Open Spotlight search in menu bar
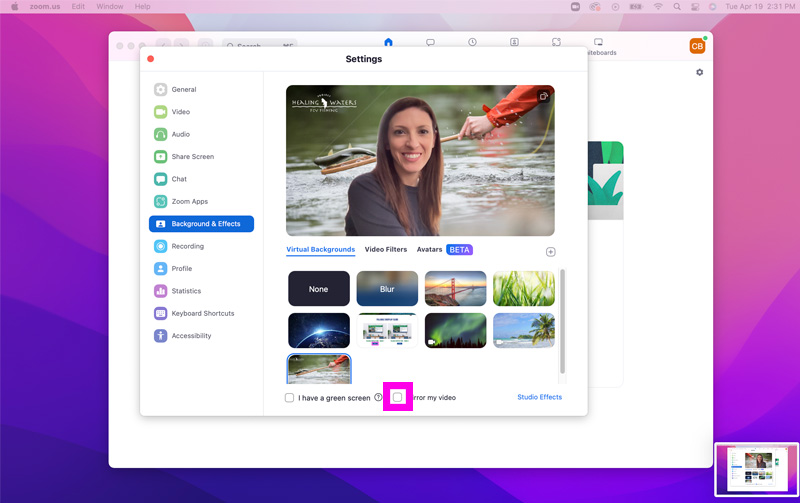 [677, 7]
